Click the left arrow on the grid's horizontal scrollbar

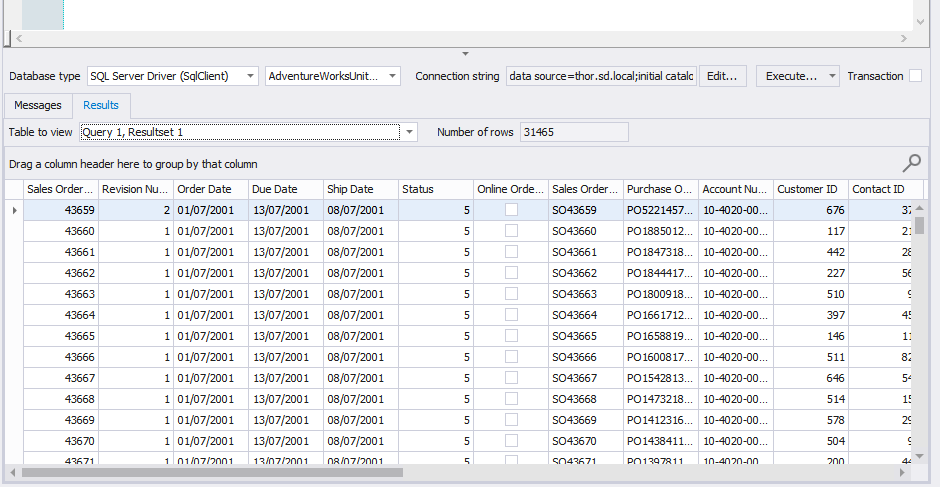click(x=13, y=472)
